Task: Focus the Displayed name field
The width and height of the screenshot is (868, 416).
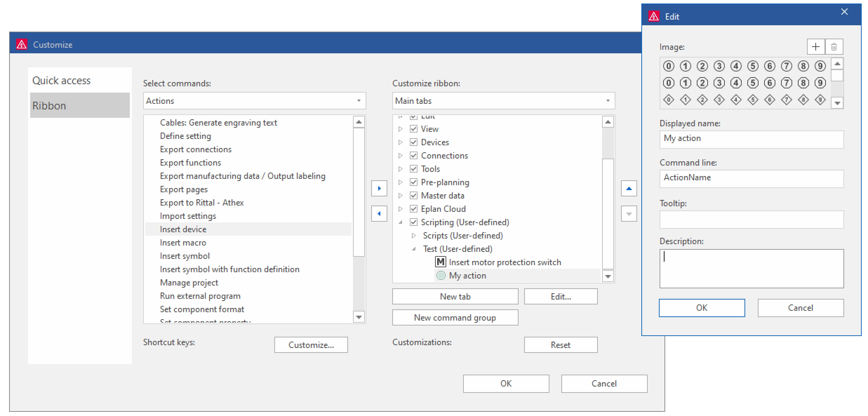Action: (752, 139)
